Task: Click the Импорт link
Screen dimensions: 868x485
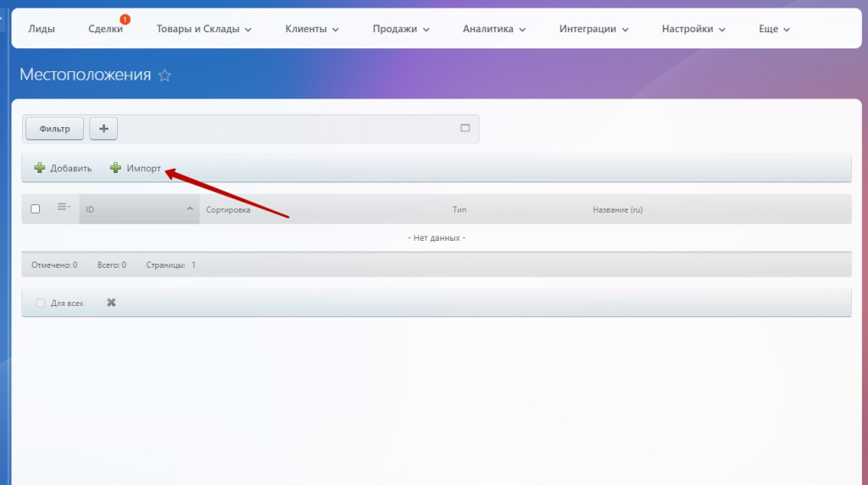Action: tap(143, 168)
